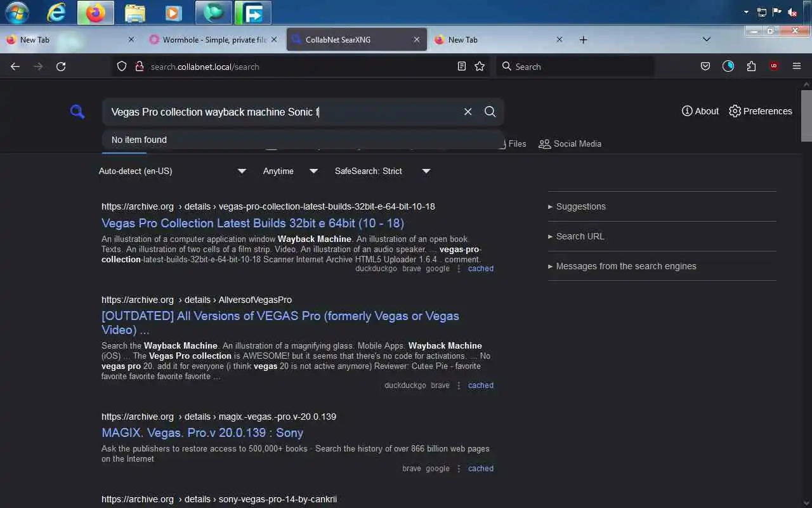Viewport: 812px width, 508px height.
Task: Open the tracking protection shield icon
Action: pyautogui.click(x=122, y=66)
